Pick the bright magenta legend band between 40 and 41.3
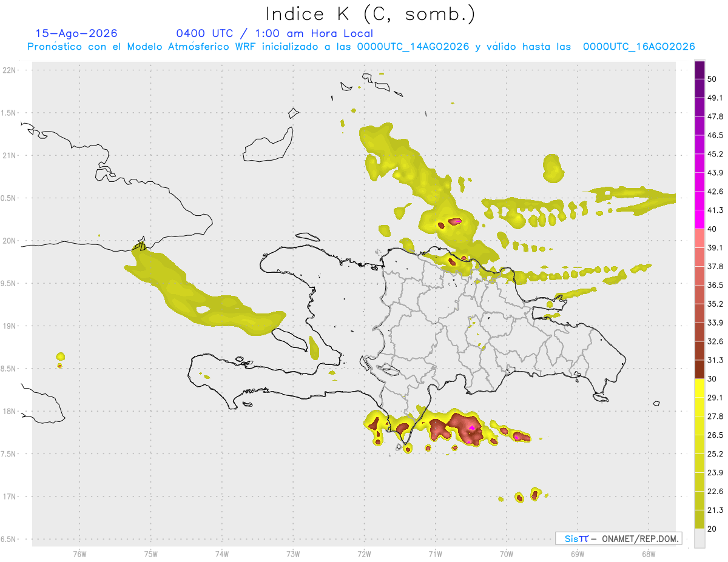The image size is (728, 562). (x=699, y=219)
